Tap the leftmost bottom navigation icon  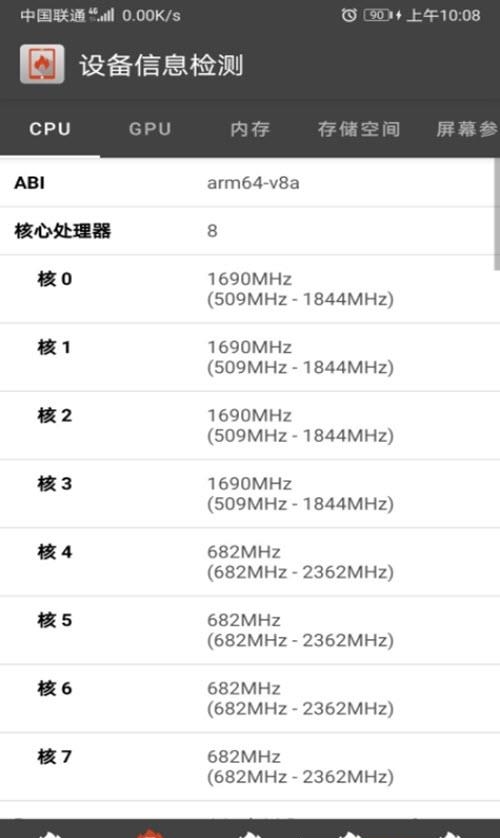point(50,833)
